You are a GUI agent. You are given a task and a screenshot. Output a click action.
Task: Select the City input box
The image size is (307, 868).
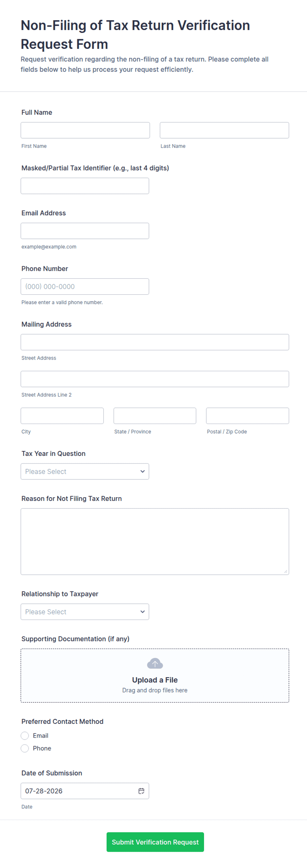[62, 416]
